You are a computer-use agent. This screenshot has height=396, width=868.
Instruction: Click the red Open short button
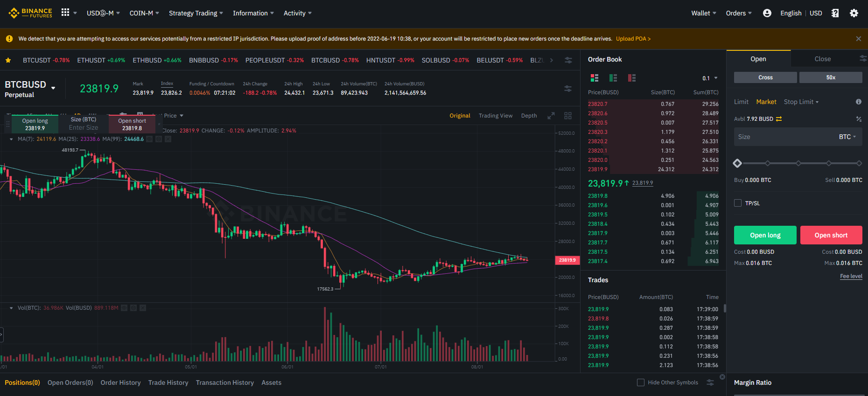point(831,235)
